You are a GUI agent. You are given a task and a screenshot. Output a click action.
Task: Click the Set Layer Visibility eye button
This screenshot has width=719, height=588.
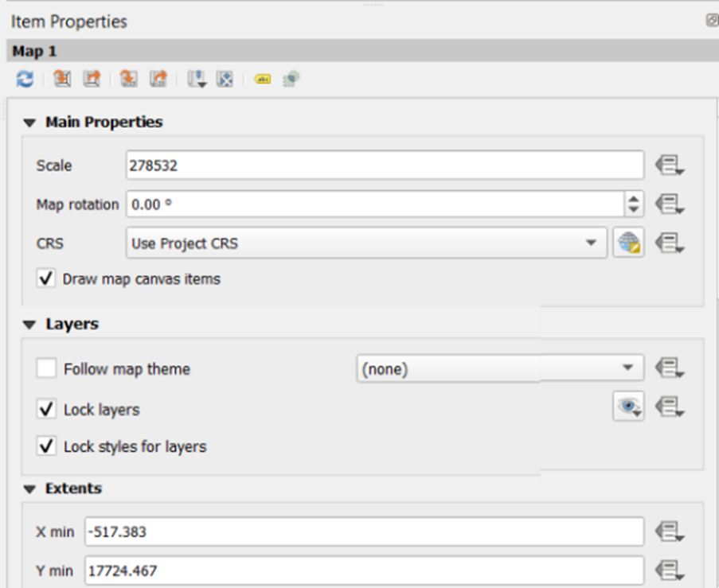point(627,407)
